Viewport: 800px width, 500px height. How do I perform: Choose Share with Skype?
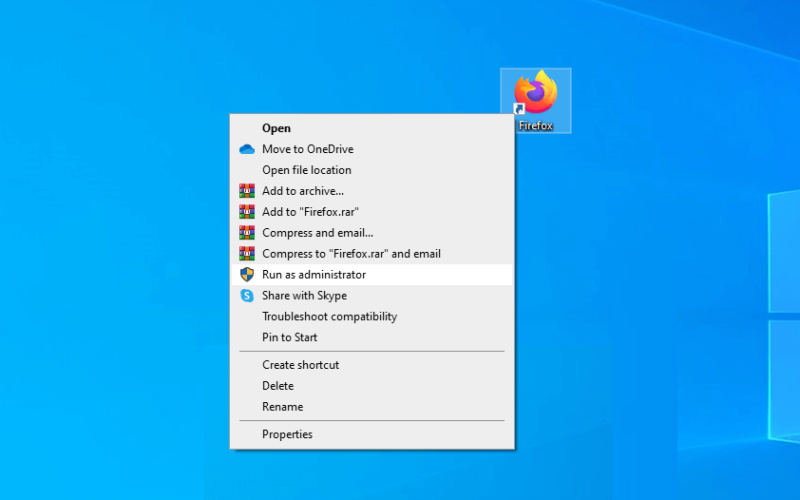point(372,295)
